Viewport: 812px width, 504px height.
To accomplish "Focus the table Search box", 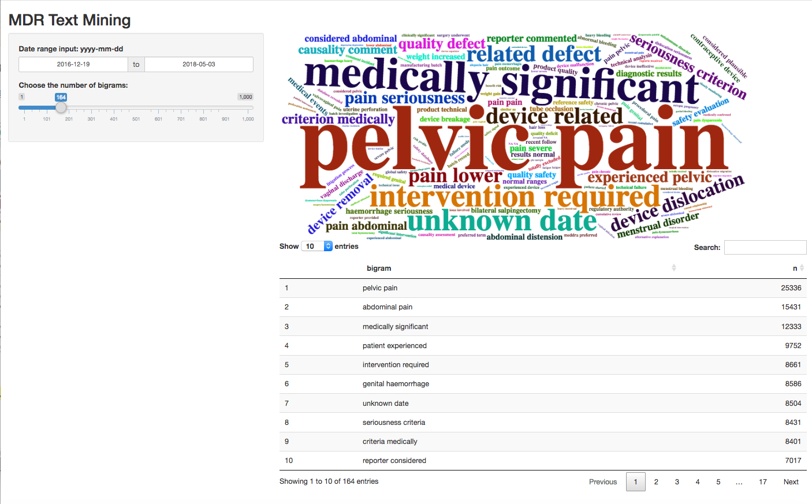I will pyautogui.click(x=765, y=247).
